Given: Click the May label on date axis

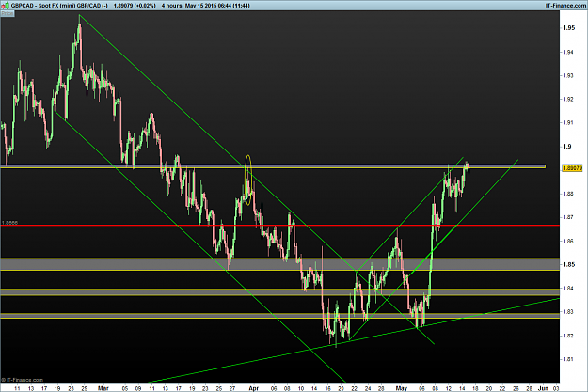Looking at the screenshot, I should [401, 388].
